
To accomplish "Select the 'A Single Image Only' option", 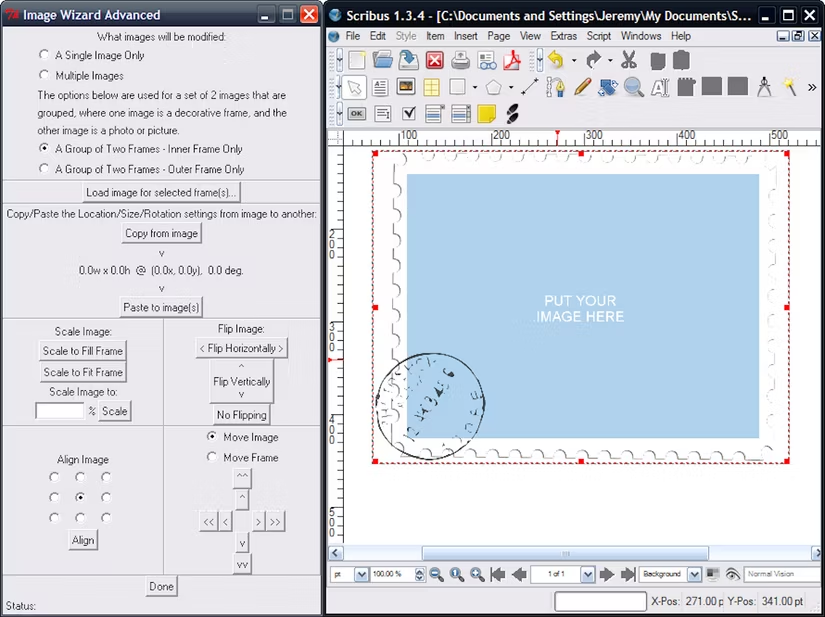I will pos(43,55).
